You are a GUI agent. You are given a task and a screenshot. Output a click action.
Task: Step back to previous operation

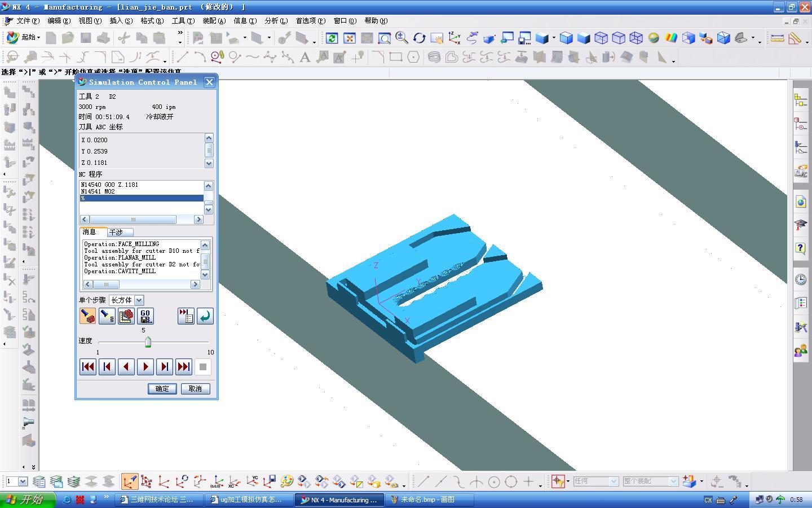pyautogui.click(x=107, y=367)
